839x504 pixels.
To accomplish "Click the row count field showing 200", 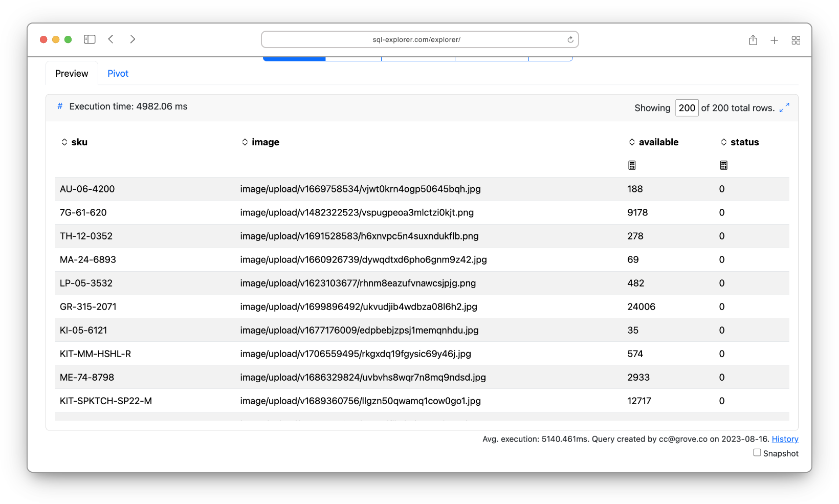I will point(687,108).
